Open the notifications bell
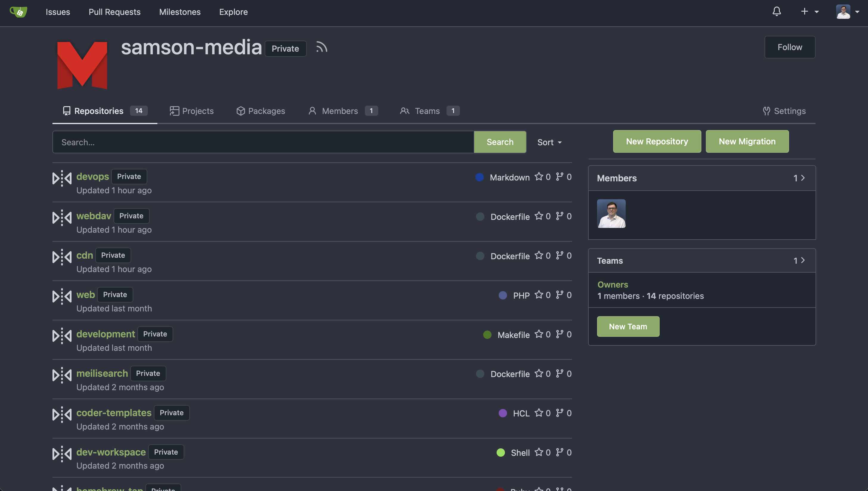 coord(777,11)
